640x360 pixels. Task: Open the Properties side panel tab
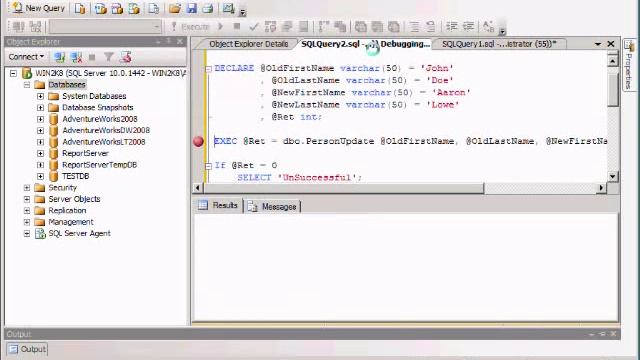pyautogui.click(x=629, y=65)
